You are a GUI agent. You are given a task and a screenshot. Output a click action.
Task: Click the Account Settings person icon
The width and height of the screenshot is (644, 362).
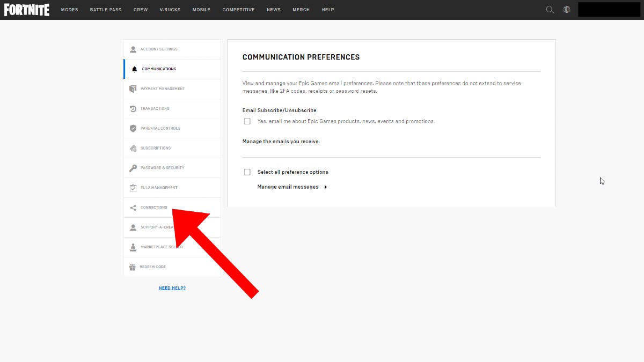click(133, 49)
